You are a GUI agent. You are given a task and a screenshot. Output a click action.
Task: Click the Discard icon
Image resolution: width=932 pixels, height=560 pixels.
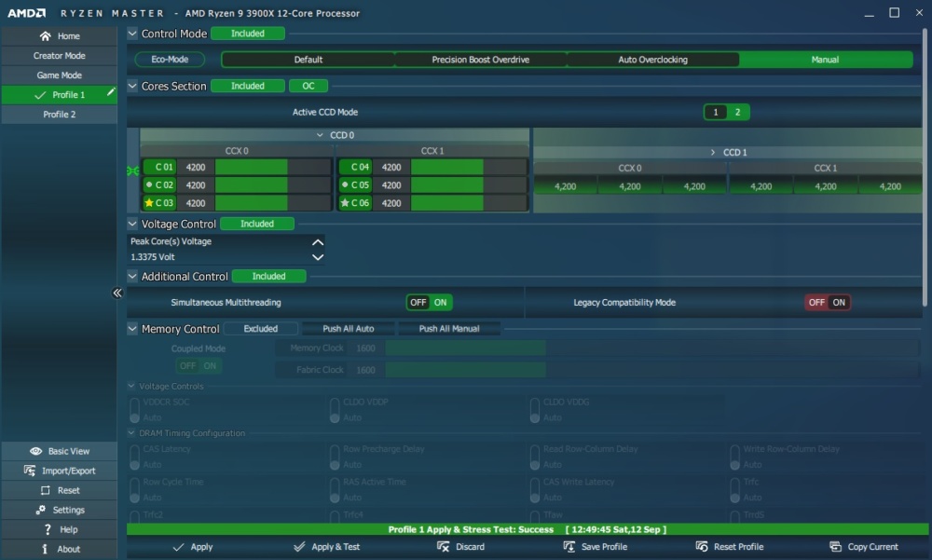[x=443, y=546]
